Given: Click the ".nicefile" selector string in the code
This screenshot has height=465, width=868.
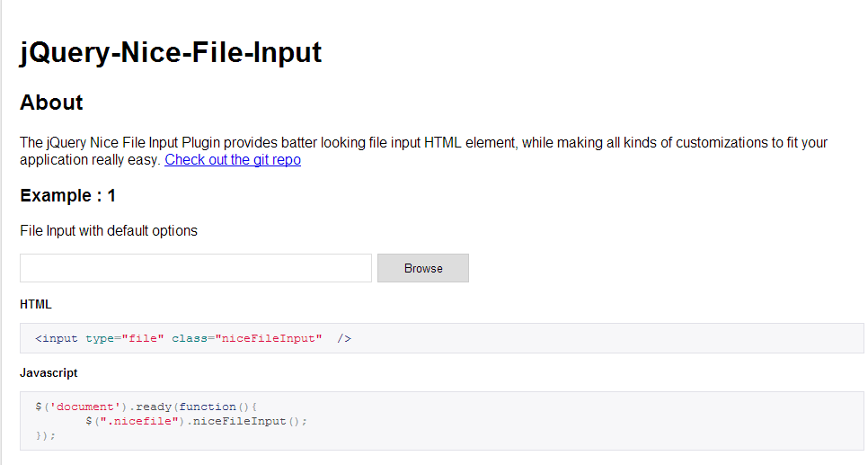Looking at the screenshot, I should [128, 421].
